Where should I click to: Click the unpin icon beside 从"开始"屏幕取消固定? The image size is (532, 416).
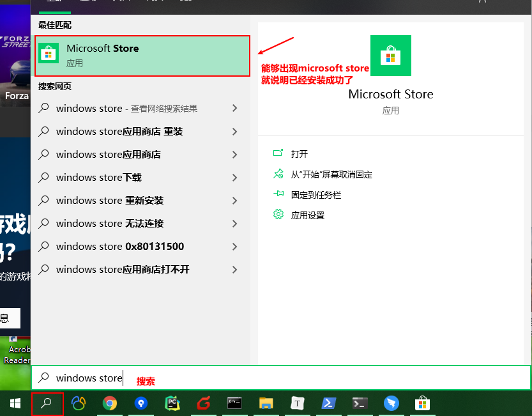[x=278, y=174]
